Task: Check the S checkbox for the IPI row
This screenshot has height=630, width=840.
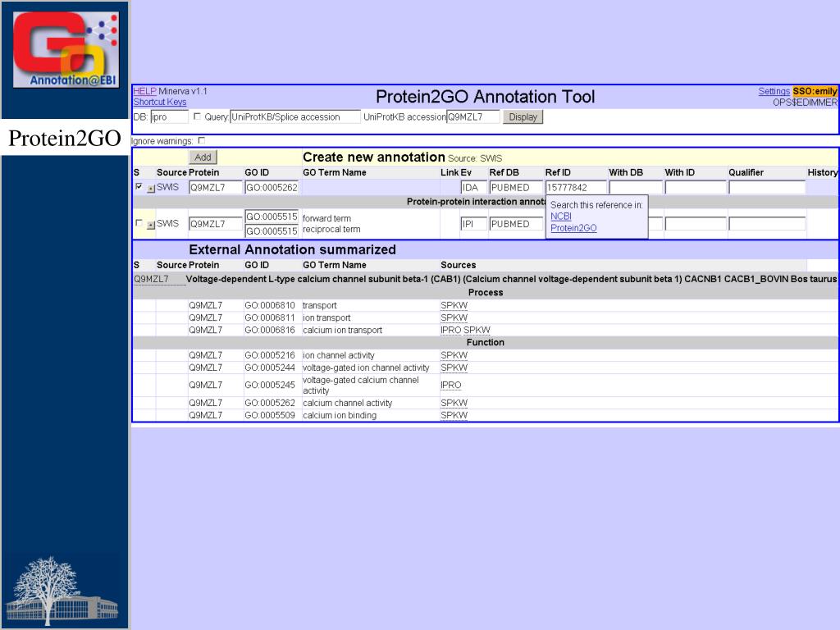Action: coord(139,223)
